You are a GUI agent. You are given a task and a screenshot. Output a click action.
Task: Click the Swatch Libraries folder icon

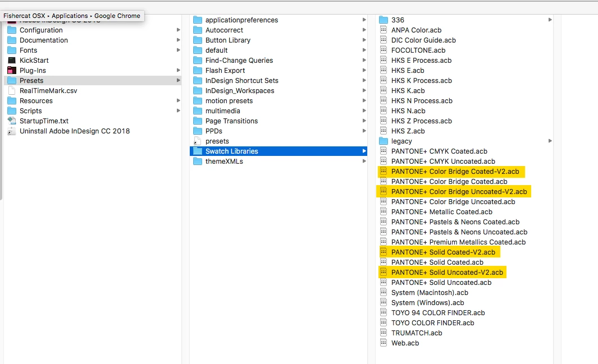pyautogui.click(x=198, y=151)
